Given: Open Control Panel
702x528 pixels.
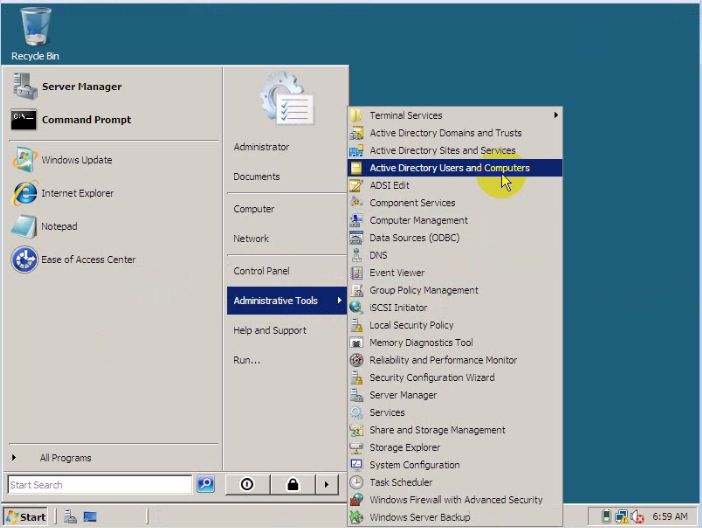Looking at the screenshot, I should (287, 271).
